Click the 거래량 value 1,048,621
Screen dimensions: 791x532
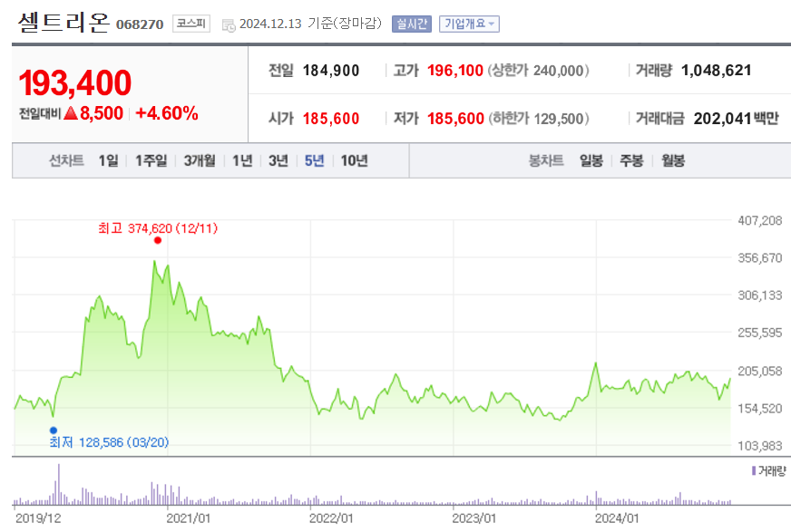(717, 71)
